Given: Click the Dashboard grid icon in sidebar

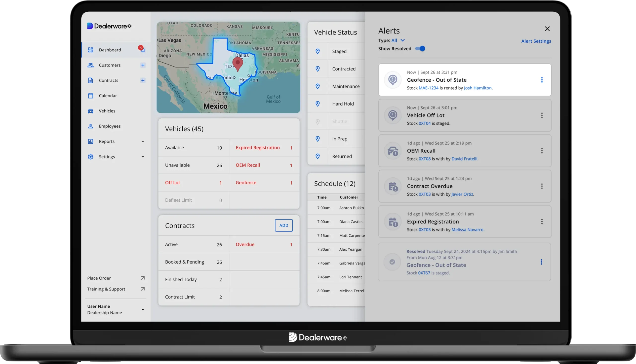Looking at the screenshot, I should point(91,50).
